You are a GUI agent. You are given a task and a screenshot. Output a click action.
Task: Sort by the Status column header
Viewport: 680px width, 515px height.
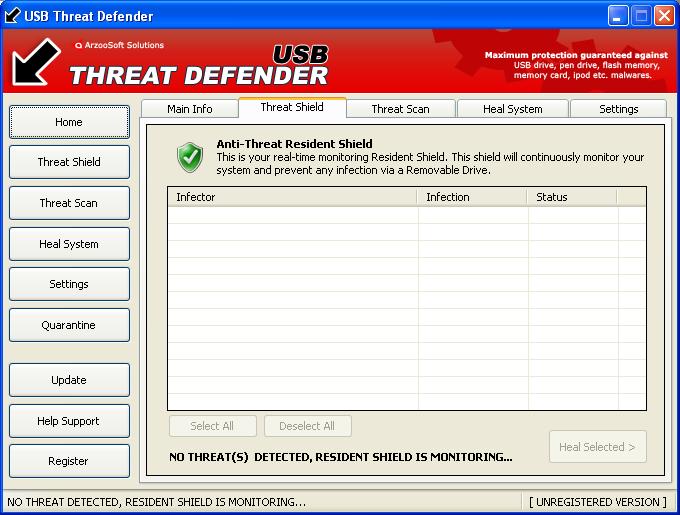point(572,197)
